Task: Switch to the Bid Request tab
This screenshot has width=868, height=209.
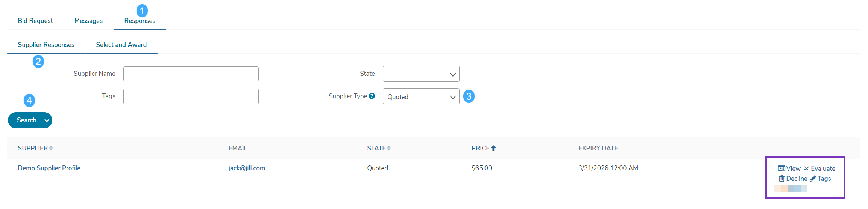Action: click(x=35, y=21)
